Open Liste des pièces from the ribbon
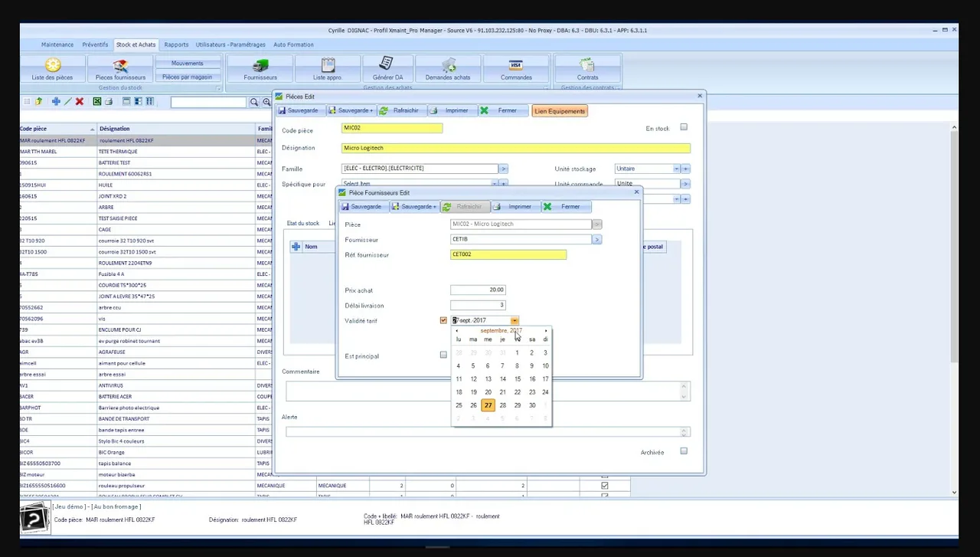 click(52, 69)
